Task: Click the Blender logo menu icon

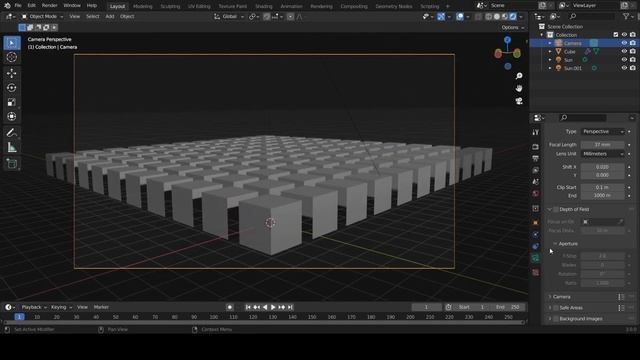Action: [7, 6]
